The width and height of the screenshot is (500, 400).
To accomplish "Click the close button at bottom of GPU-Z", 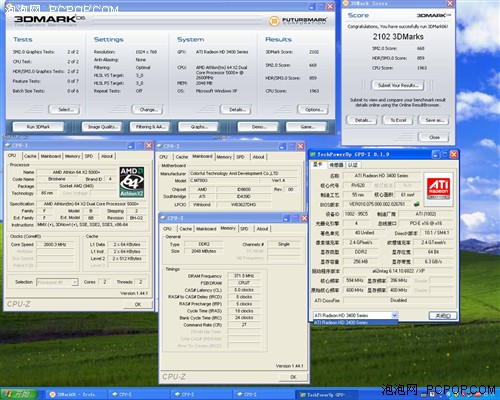I will tap(443, 316).
